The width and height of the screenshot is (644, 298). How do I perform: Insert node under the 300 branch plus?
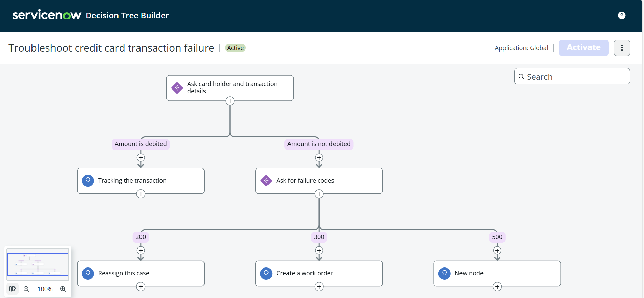[319, 251]
